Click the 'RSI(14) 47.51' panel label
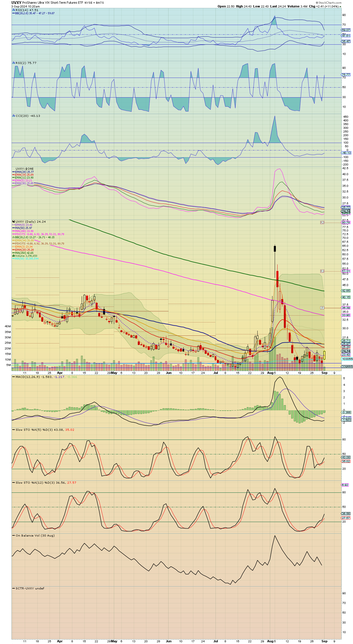Image resolution: width=353 pixels, height=644 pixels. [x=27, y=10]
